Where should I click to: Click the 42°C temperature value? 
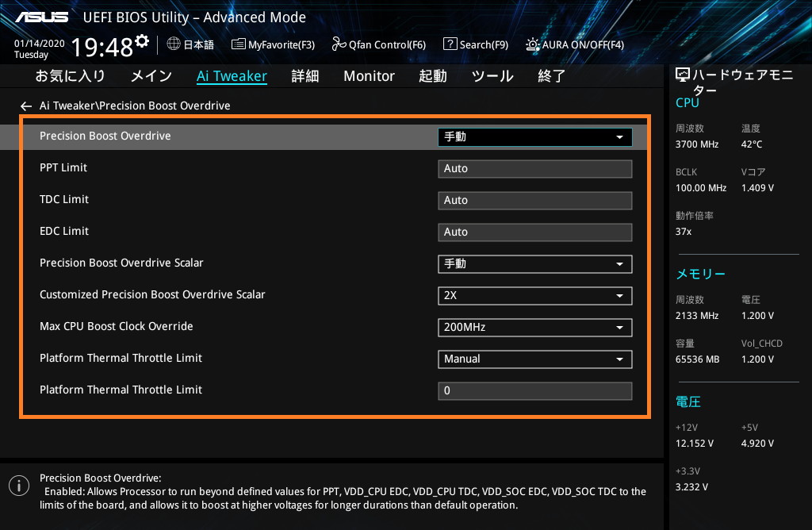coord(752,144)
